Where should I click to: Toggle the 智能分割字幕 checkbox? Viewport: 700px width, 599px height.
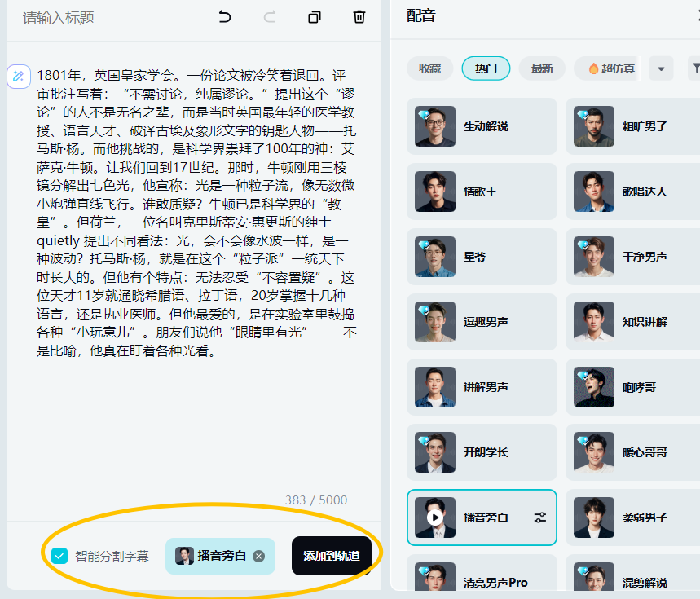(59, 556)
